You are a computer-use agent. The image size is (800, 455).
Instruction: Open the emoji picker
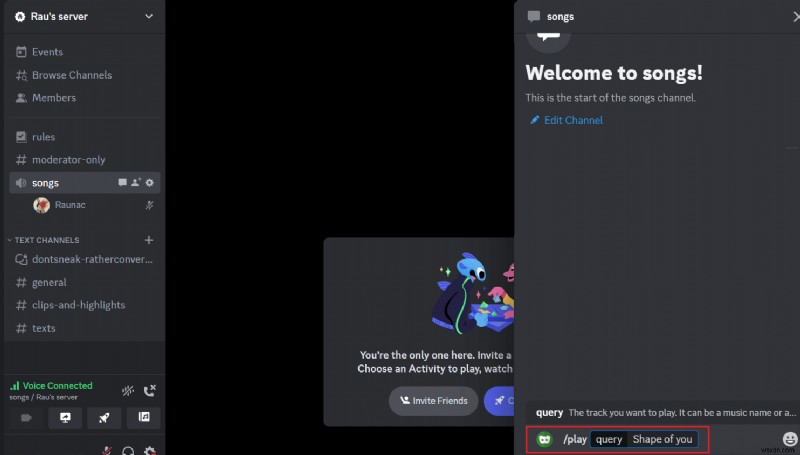click(790, 439)
